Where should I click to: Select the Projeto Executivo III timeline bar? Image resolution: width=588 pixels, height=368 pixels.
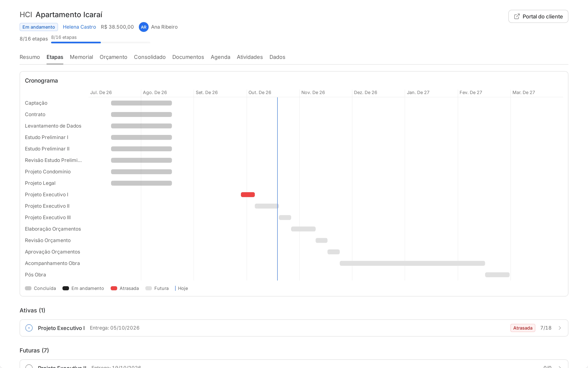pyautogui.click(x=285, y=217)
